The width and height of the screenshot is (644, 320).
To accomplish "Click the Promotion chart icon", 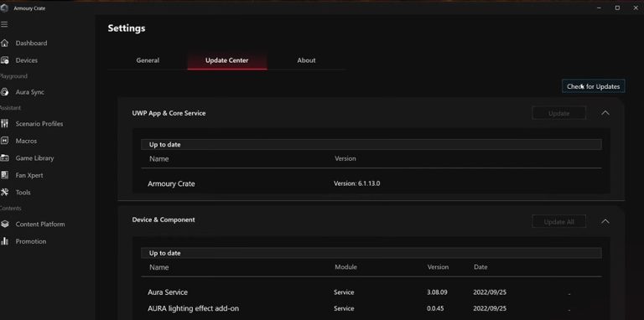I will 5,241.
